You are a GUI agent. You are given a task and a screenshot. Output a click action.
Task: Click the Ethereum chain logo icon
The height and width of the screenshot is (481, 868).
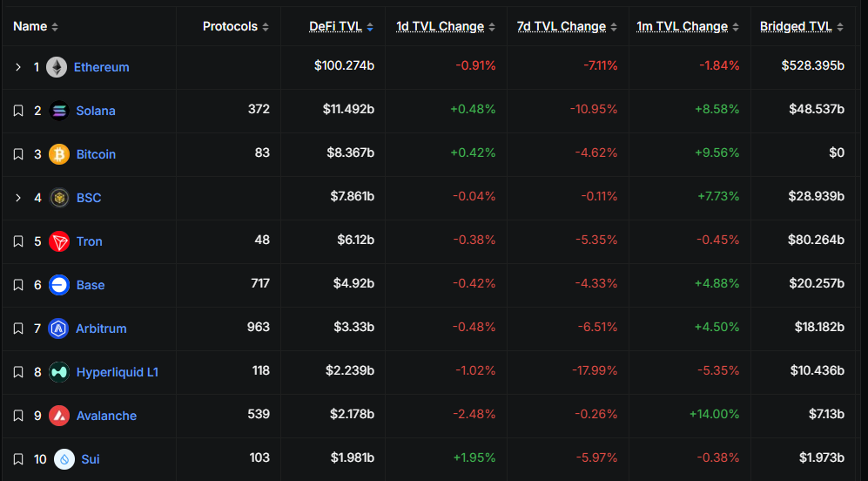(57, 67)
